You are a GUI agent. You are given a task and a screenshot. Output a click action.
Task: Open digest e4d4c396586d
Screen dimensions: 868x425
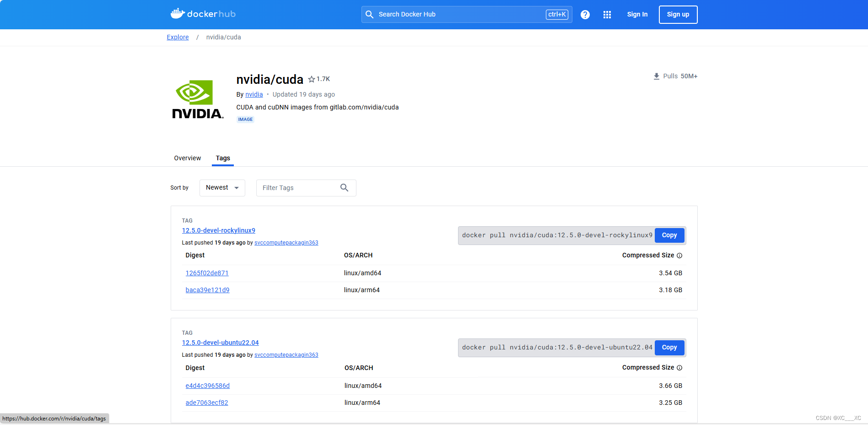[208, 386]
